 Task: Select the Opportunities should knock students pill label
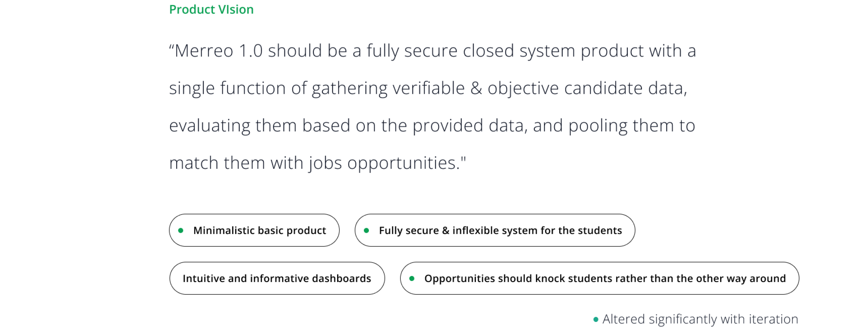605,278
